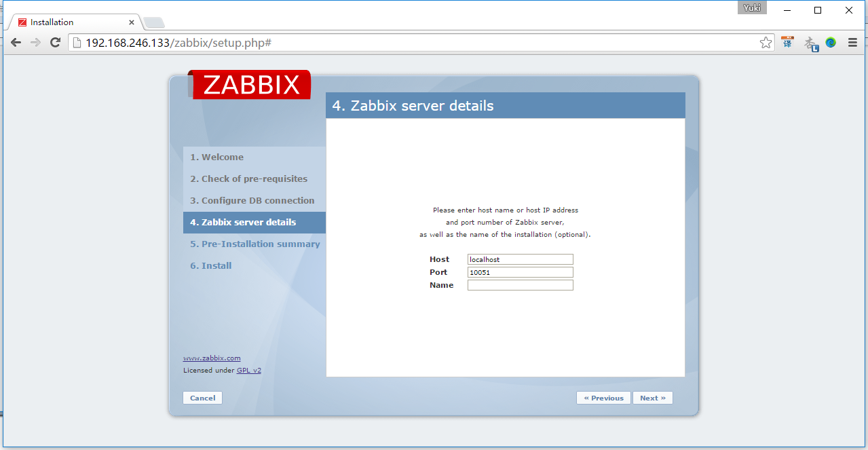Click the round blue-green extension icon
Screen dimensions: 868x450
tap(831, 43)
